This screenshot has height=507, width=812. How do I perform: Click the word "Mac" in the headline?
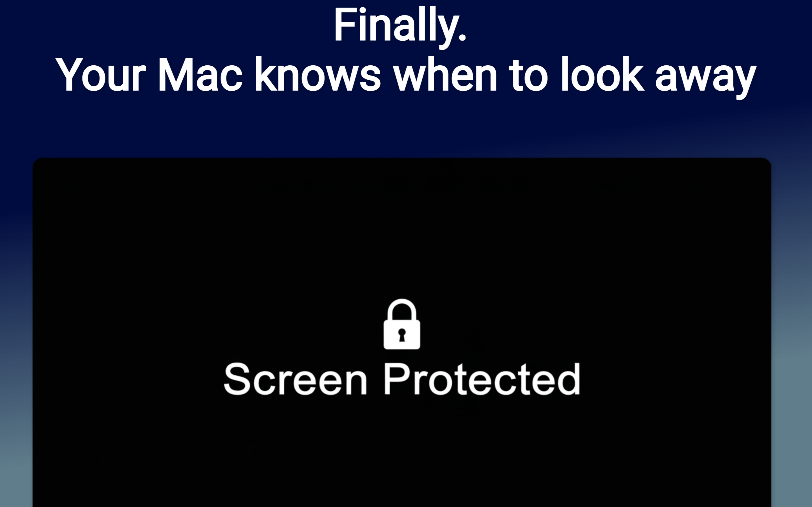coord(200,74)
